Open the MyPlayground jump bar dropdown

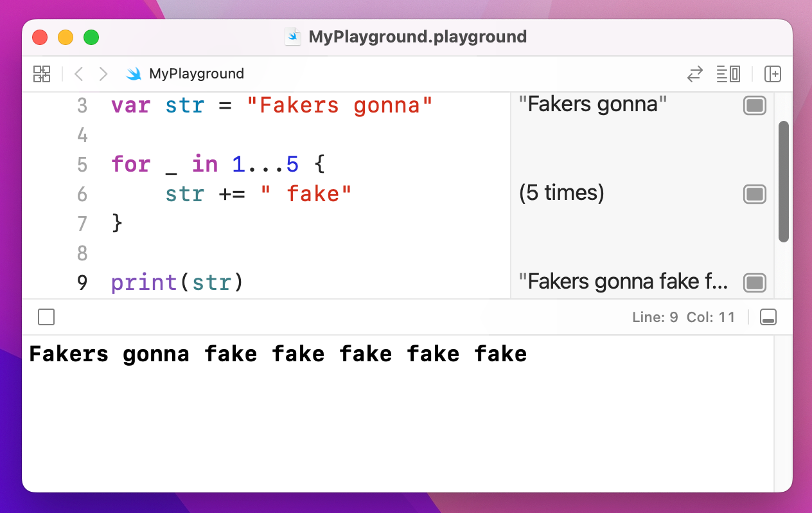click(x=196, y=73)
